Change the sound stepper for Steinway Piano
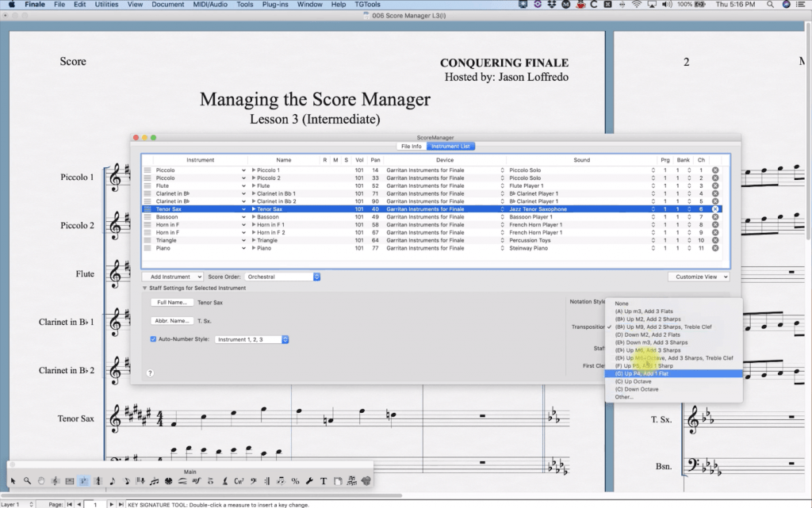 click(653, 248)
